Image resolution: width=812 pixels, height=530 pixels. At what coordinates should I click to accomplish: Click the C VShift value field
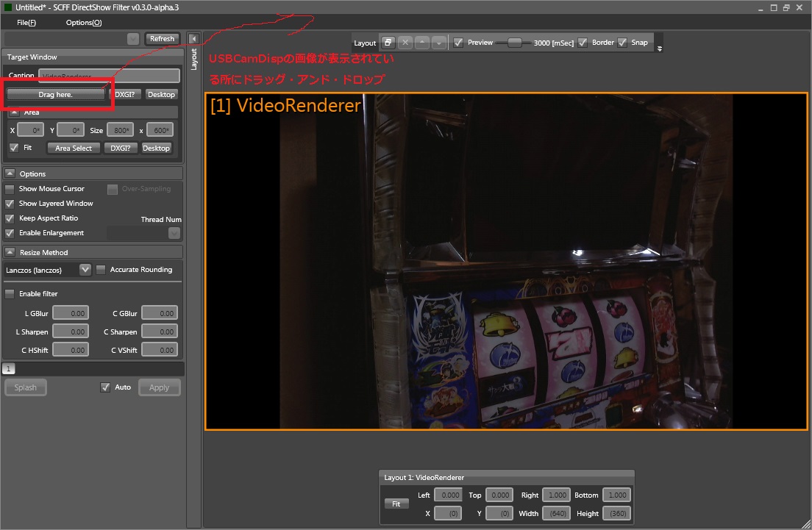click(160, 351)
